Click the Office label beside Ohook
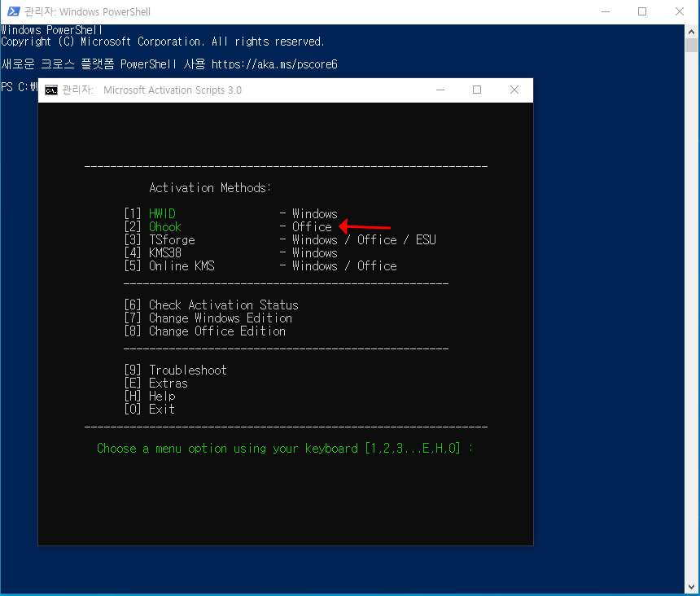Screen dimensions: 700x596 [x=312, y=227]
